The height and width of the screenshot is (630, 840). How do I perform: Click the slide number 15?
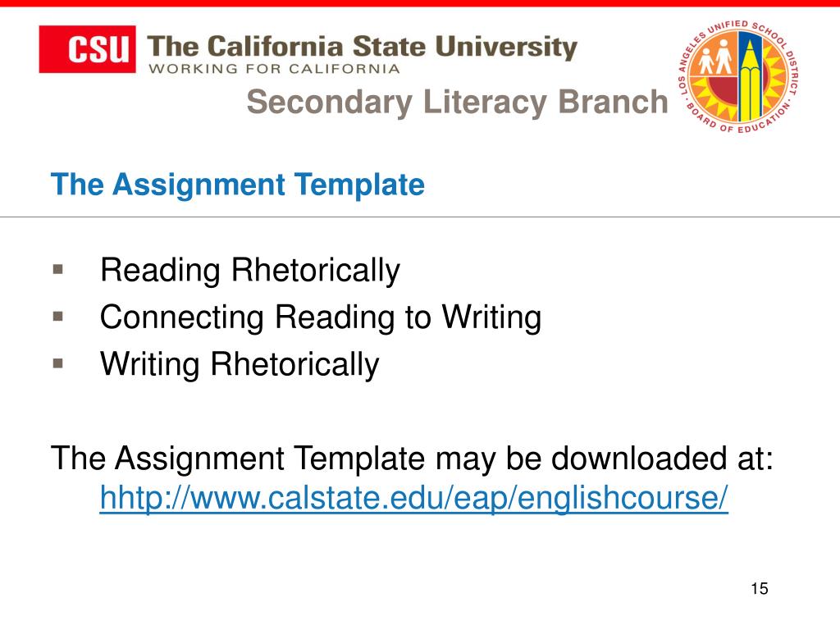[x=759, y=588]
